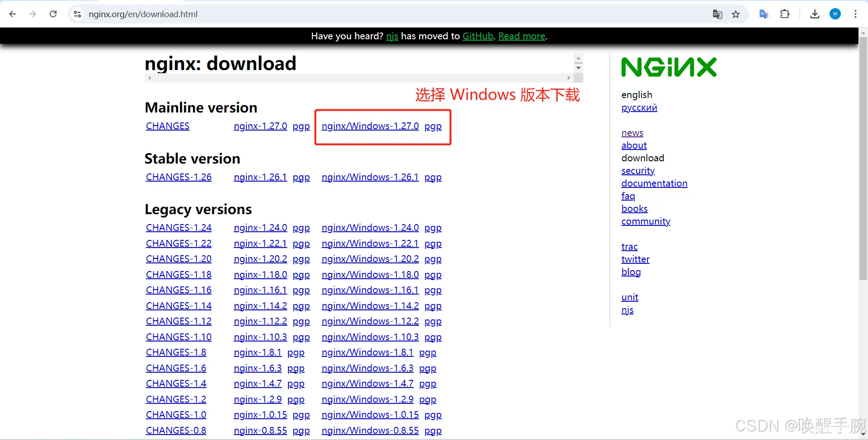Open CHANGES-1.14 link
This screenshot has width=868, height=440.
(179, 306)
